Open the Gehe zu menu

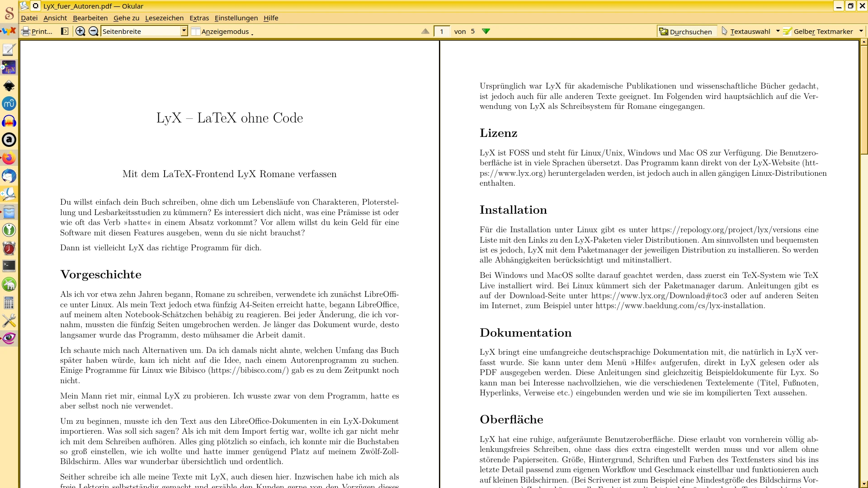click(x=127, y=18)
